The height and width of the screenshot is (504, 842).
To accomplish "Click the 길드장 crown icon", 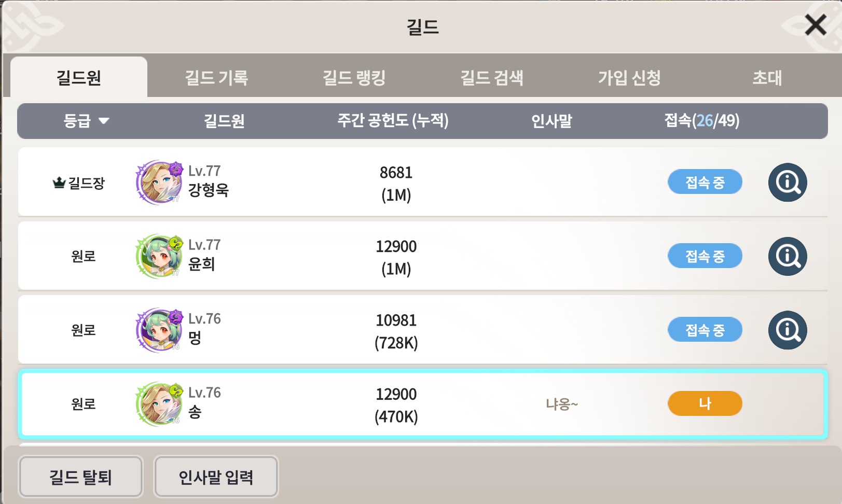I will pyautogui.click(x=59, y=183).
